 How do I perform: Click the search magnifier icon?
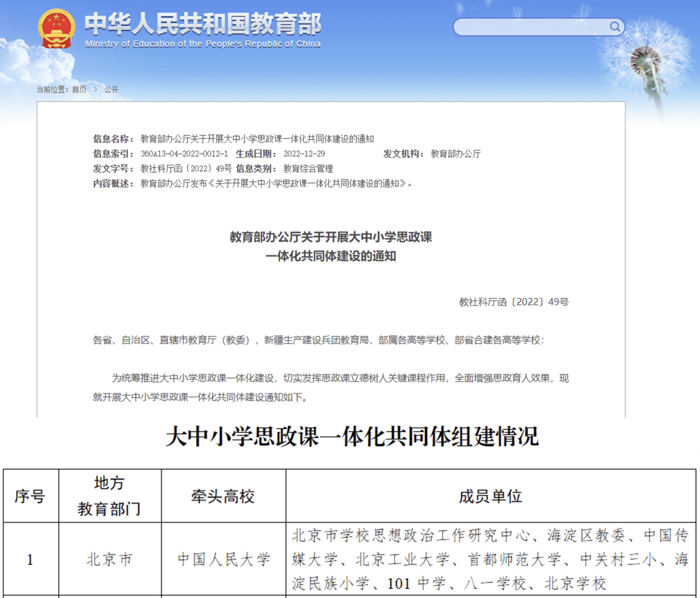(x=614, y=27)
